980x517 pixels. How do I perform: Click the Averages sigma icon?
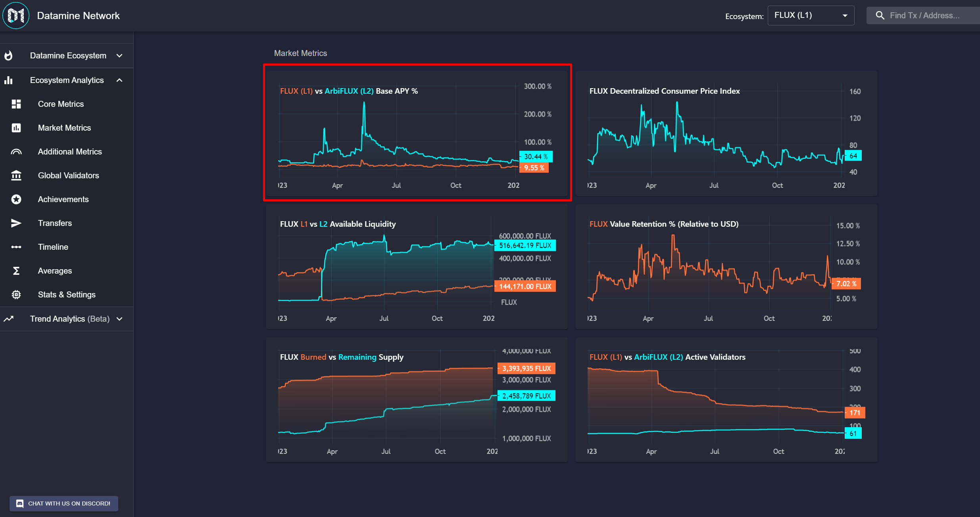pos(16,271)
